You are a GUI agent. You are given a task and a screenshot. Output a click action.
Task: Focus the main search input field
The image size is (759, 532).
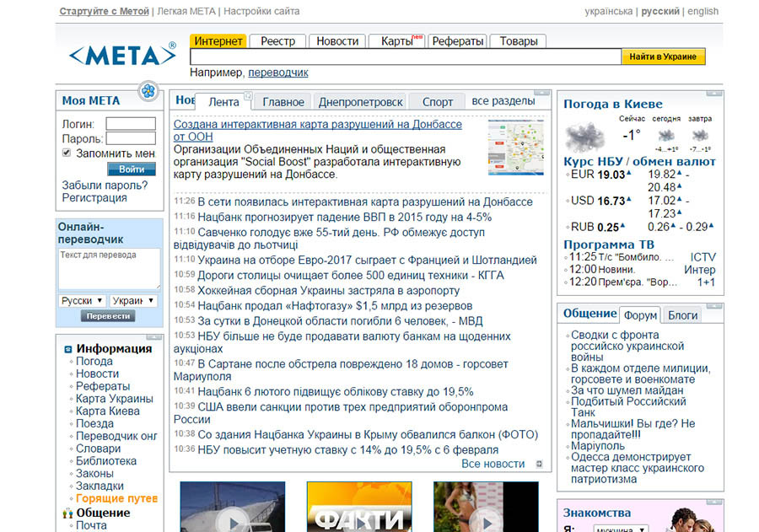coord(406,56)
